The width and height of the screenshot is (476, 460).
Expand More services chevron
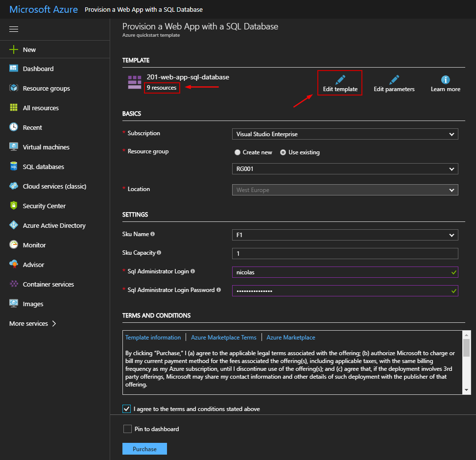pyautogui.click(x=54, y=323)
